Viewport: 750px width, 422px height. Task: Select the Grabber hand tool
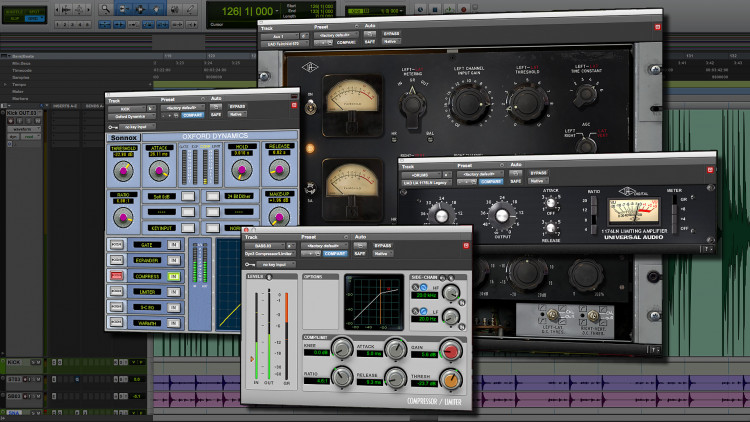coord(156,9)
